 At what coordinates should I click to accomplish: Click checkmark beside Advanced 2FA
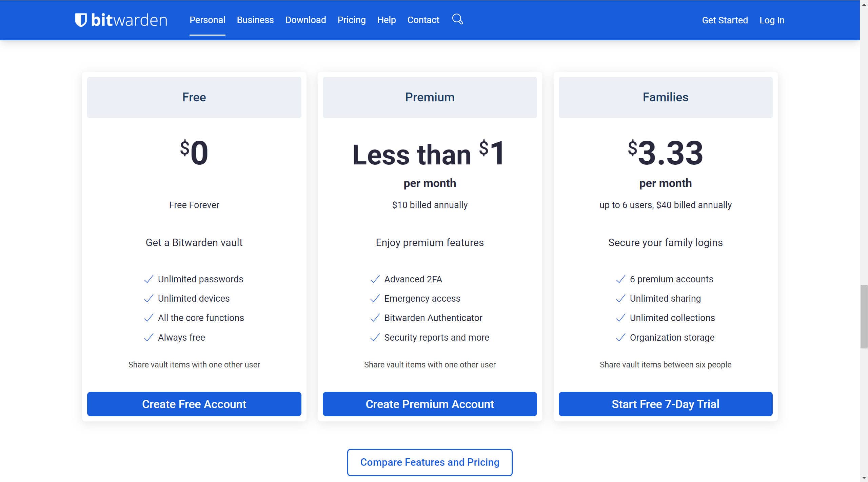[375, 279]
